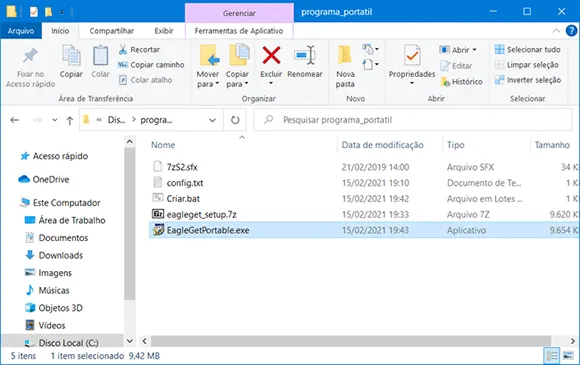
Task: Switch to large icons view in status bar
Action: tap(568, 356)
